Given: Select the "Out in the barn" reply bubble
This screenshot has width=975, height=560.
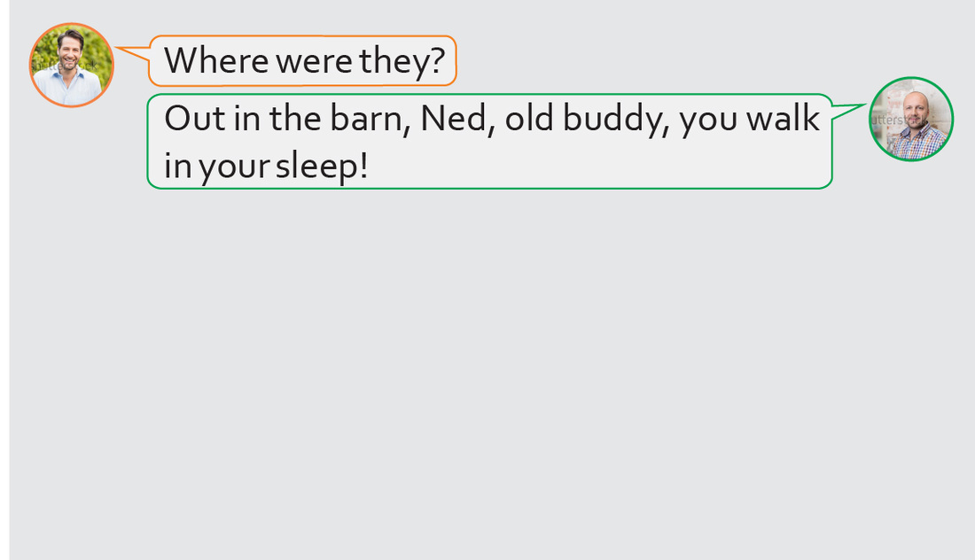Looking at the screenshot, I should point(489,142).
